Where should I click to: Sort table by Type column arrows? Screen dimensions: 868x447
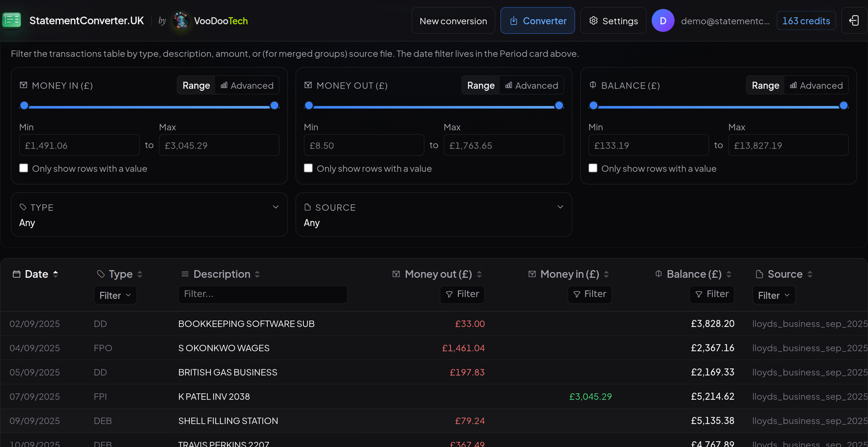coord(139,274)
